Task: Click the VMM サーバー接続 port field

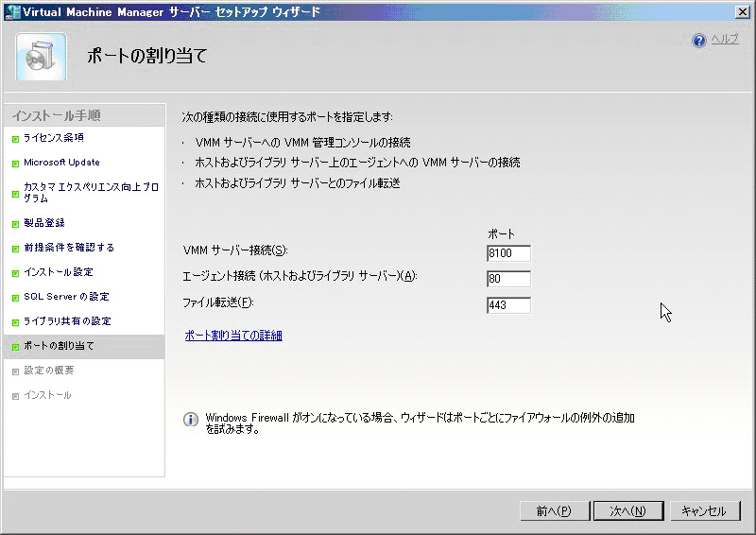Action: point(508,253)
